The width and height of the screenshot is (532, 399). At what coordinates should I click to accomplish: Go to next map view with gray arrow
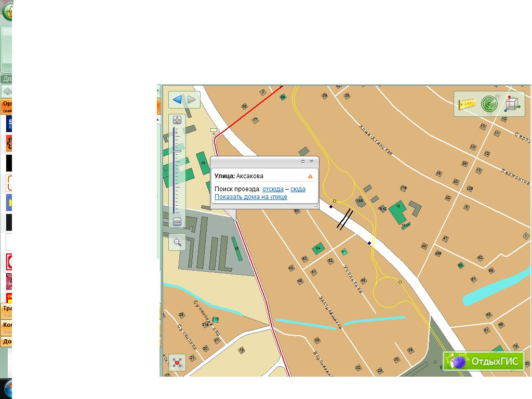191,99
